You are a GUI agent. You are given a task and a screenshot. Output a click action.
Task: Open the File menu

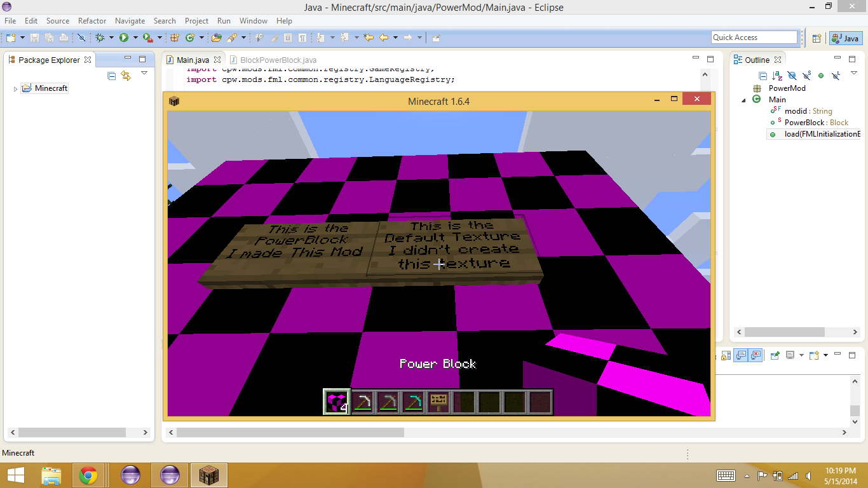click(x=10, y=21)
